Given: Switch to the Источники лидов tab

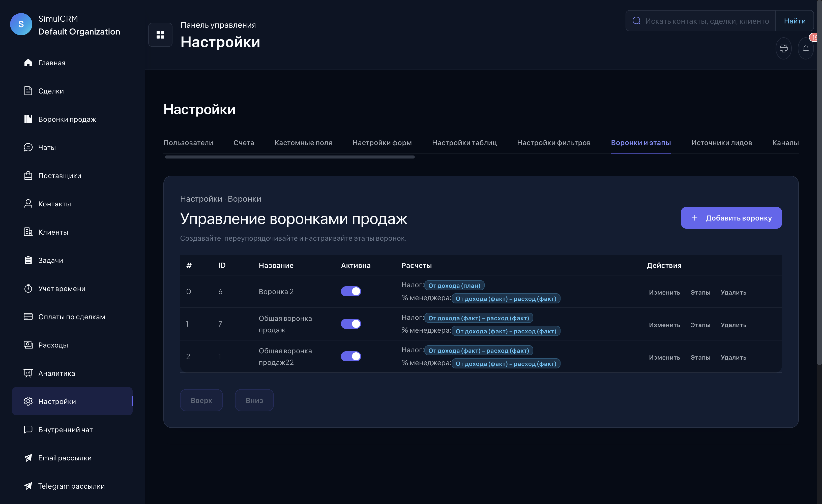Looking at the screenshot, I should (721, 143).
